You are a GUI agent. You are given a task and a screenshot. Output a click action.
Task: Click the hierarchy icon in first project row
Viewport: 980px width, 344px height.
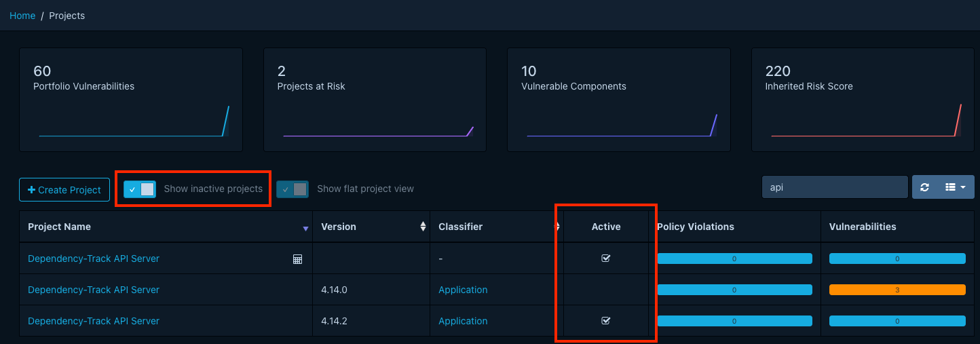[297, 259]
